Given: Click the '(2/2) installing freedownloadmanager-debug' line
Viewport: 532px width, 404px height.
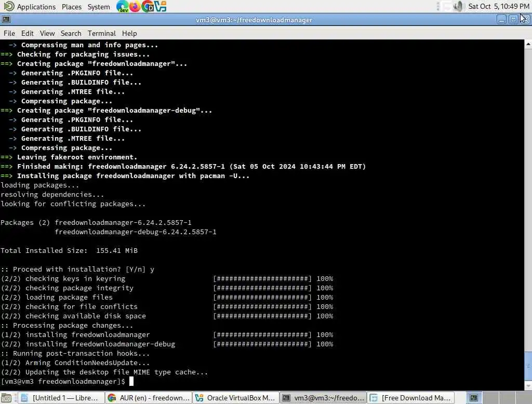Looking at the screenshot, I should pyautogui.click(x=167, y=344).
